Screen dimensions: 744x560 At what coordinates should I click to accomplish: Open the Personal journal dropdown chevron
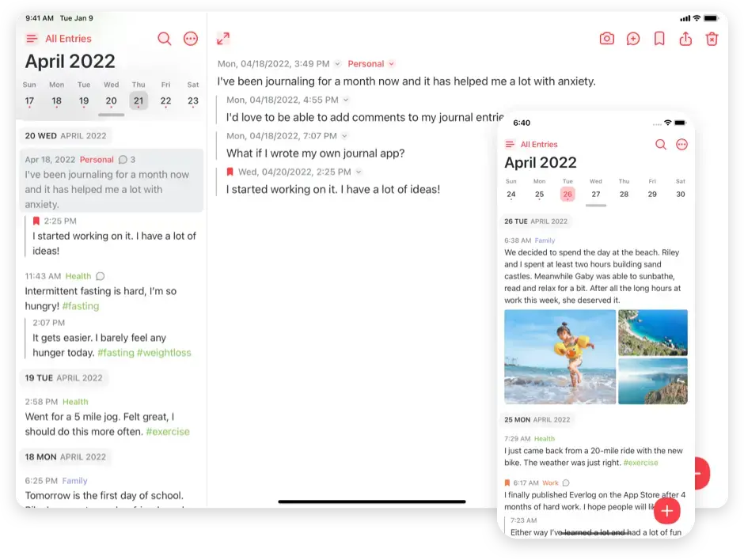(x=392, y=63)
